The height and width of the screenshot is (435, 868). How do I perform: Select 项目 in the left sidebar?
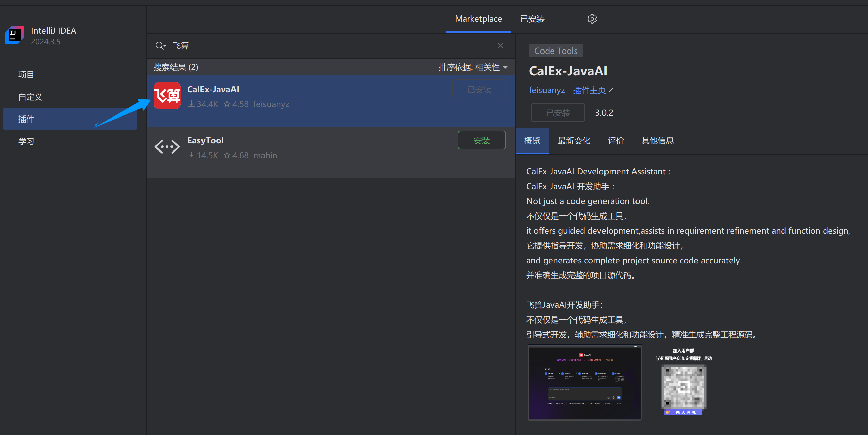tap(26, 75)
